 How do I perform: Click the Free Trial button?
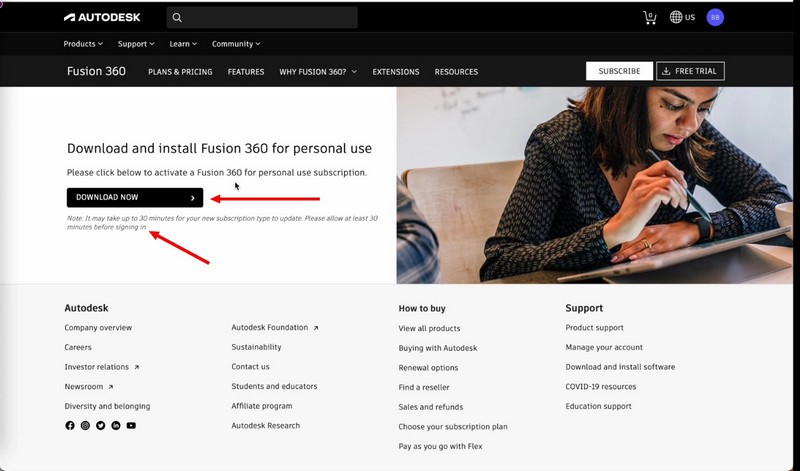pyautogui.click(x=690, y=71)
